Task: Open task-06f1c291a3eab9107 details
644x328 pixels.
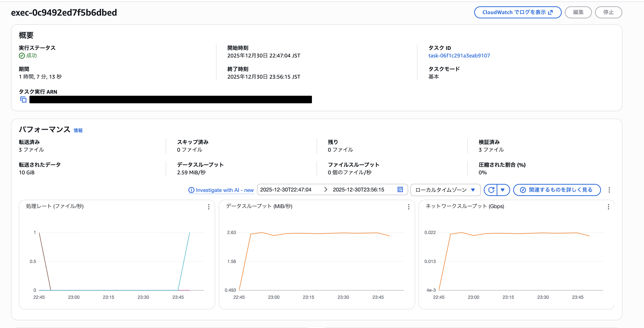Action: click(x=459, y=55)
